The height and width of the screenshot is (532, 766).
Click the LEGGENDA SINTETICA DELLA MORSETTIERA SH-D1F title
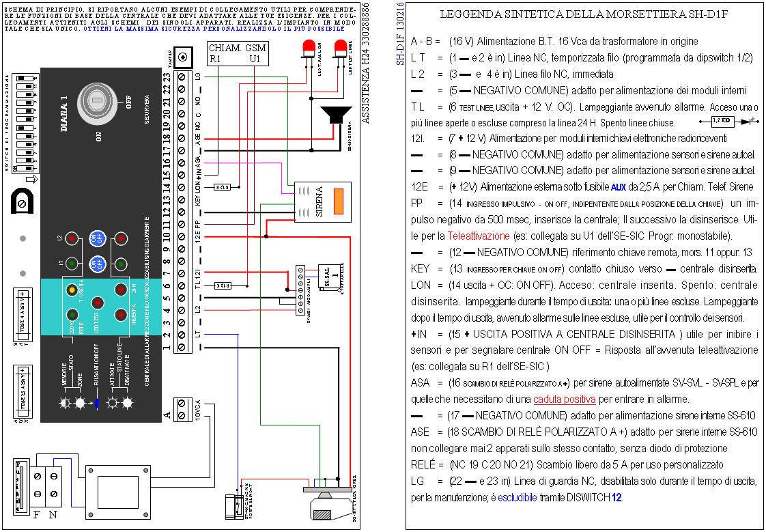coord(584,14)
